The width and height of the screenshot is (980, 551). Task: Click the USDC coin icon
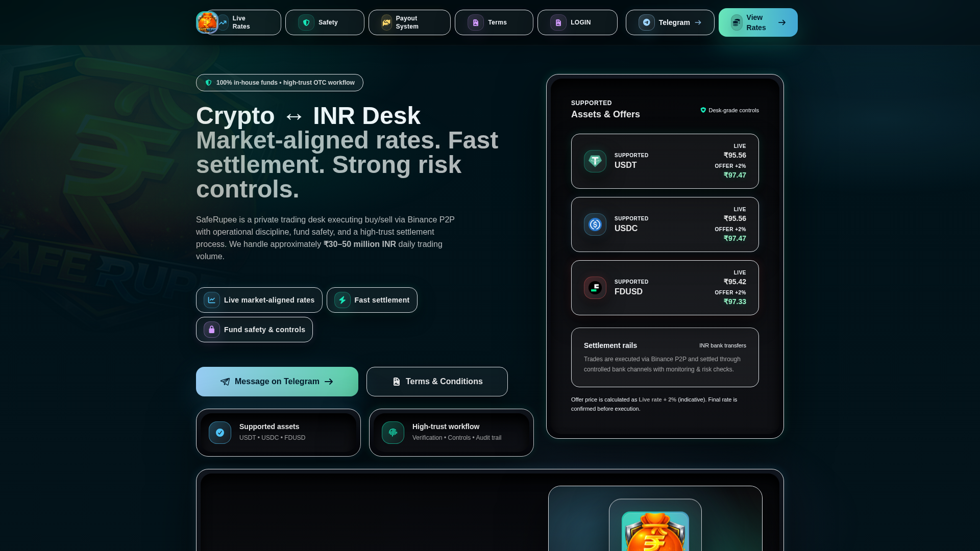(x=595, y=224)
